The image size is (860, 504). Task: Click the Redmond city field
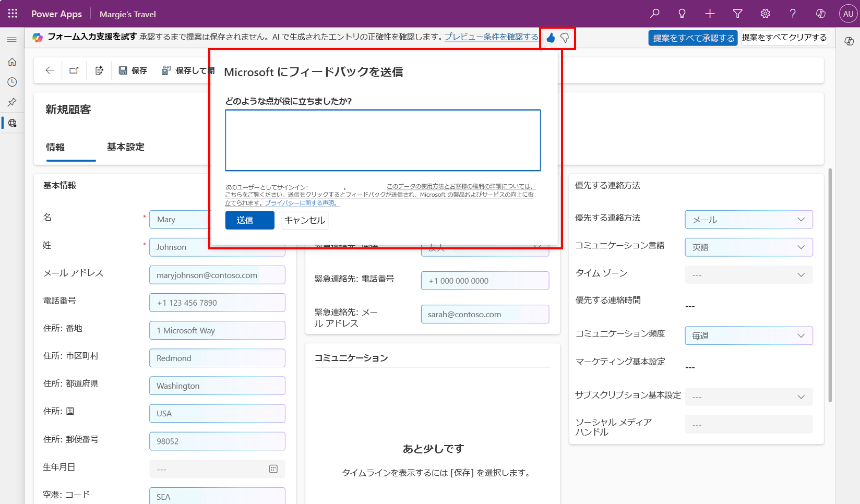click(217, 358)
